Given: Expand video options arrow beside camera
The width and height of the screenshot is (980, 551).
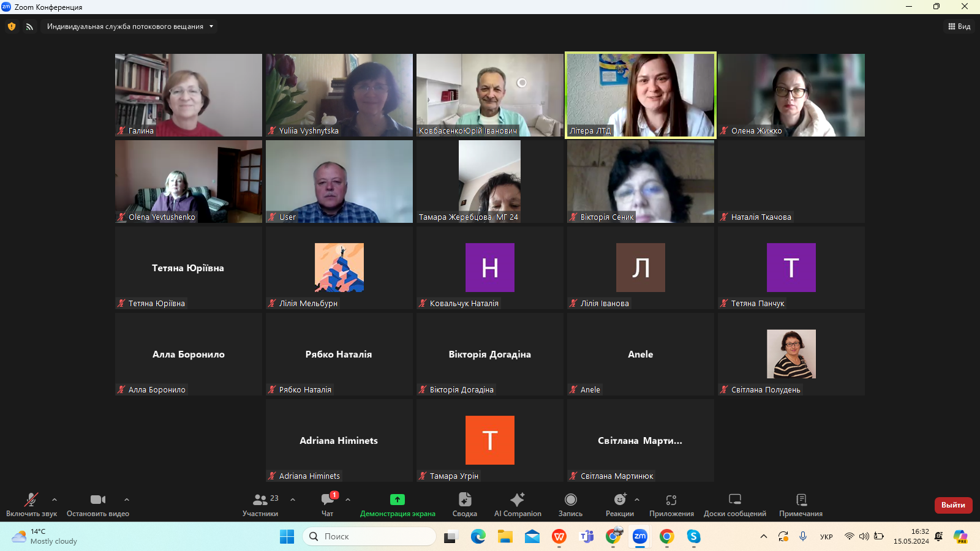Looking at the screenshot, I should pos(127,500).
